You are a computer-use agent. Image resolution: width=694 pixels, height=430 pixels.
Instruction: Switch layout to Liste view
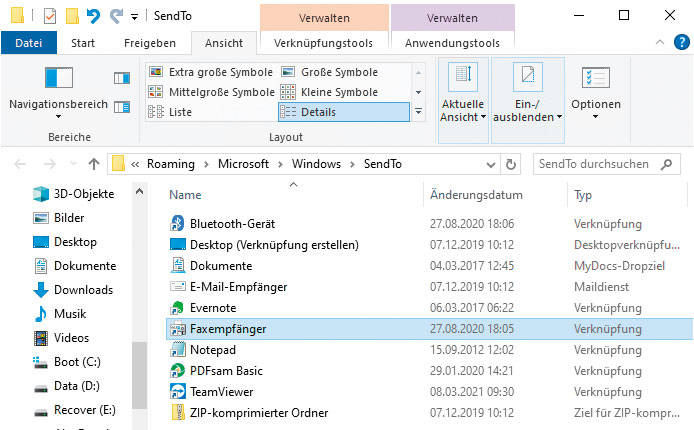tap(180, 112)
